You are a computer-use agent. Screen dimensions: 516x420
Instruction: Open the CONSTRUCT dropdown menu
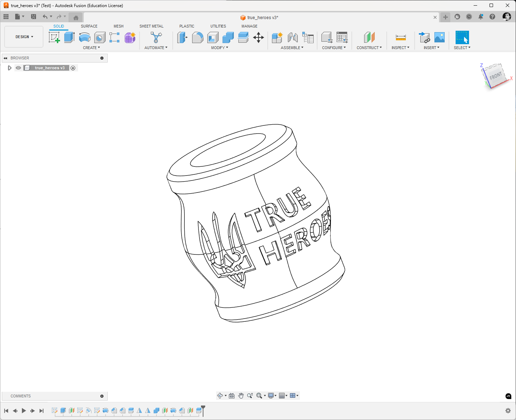(x=369, y=48)
